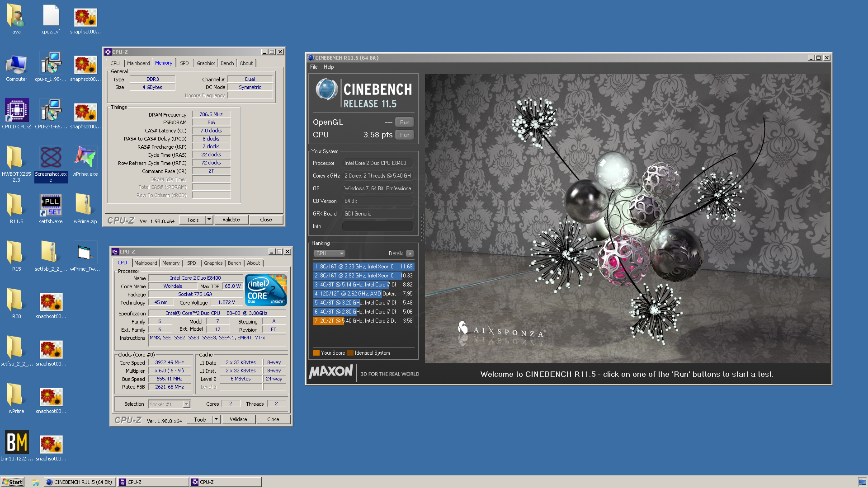This screenshot has width=868, height=488.
Task: Click the show desktop tray icon
Action: click(x=862, y=482)
